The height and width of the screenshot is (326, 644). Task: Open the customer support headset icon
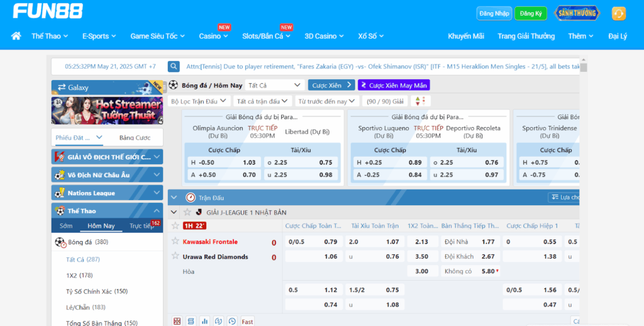tap(619, 14)
